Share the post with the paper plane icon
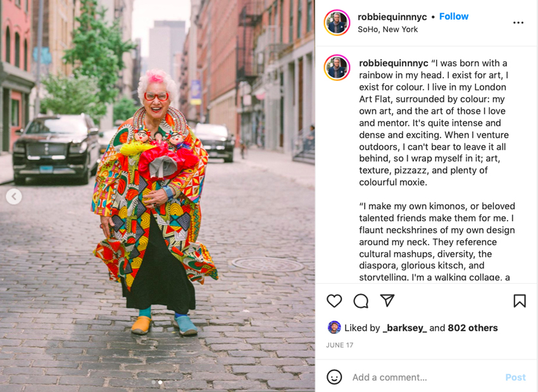The height and width of the screenshot is (392, 538). click(387, 300)
